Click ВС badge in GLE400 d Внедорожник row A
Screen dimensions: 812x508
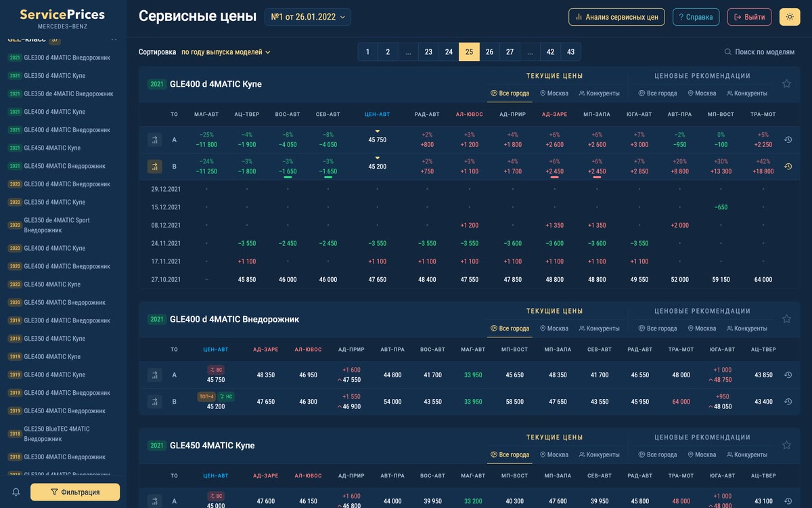(x=216, y=370)
